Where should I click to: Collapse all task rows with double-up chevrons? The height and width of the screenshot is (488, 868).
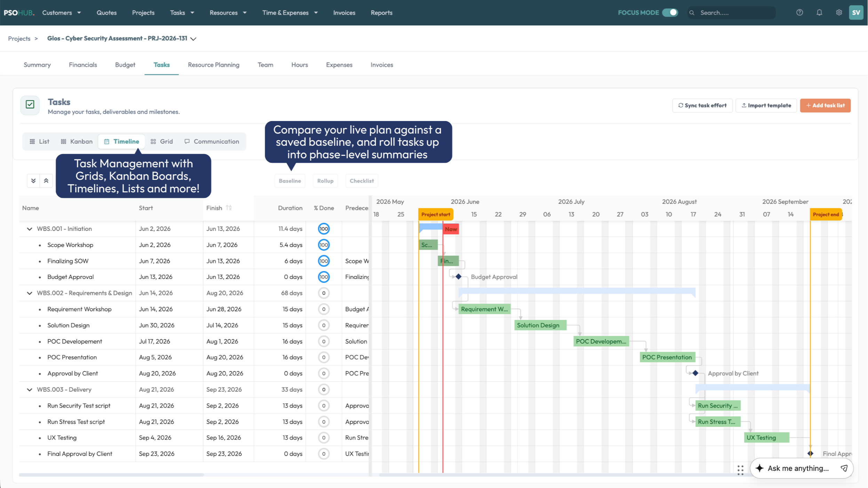point(46,181)
